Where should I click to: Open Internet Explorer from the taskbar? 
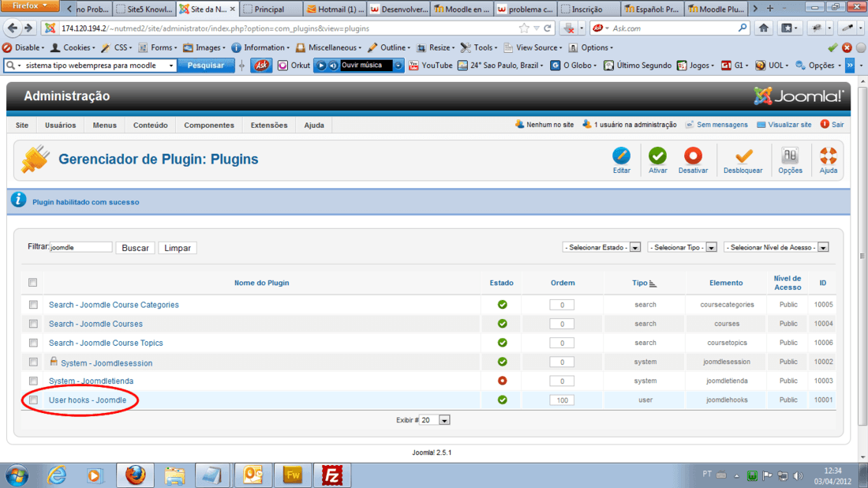(57, 475)
